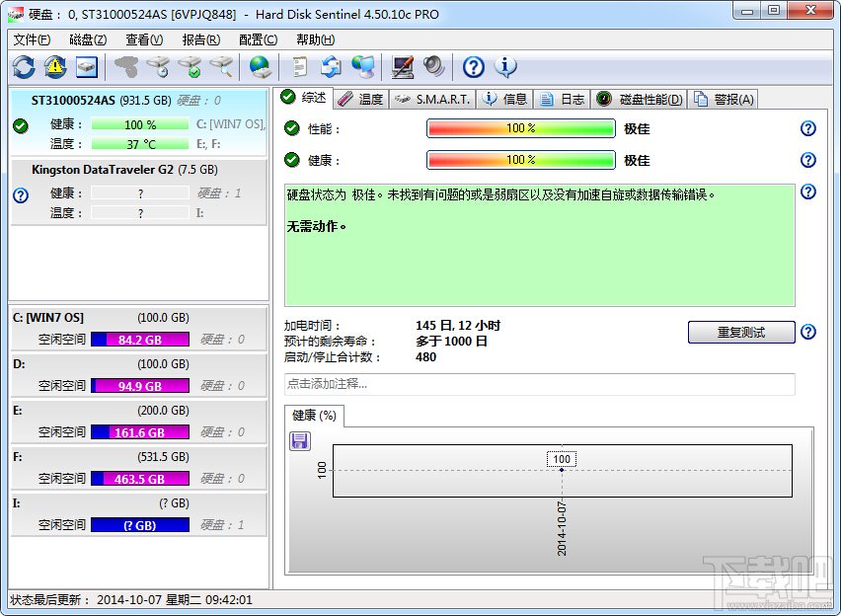Open the 报告 menu
Viewport: 841px width, 616px height.
pyautogui.click(x=200, y=38)
